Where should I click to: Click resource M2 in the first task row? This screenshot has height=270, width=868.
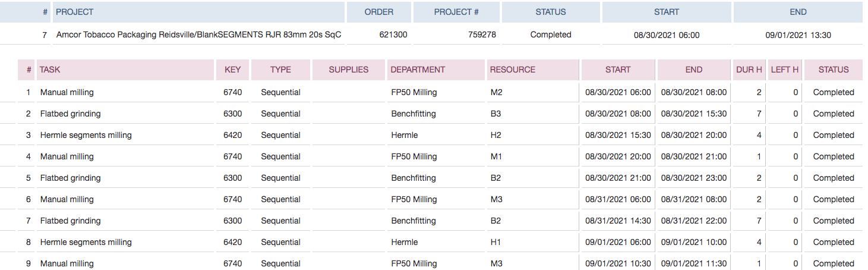(496, 92)
